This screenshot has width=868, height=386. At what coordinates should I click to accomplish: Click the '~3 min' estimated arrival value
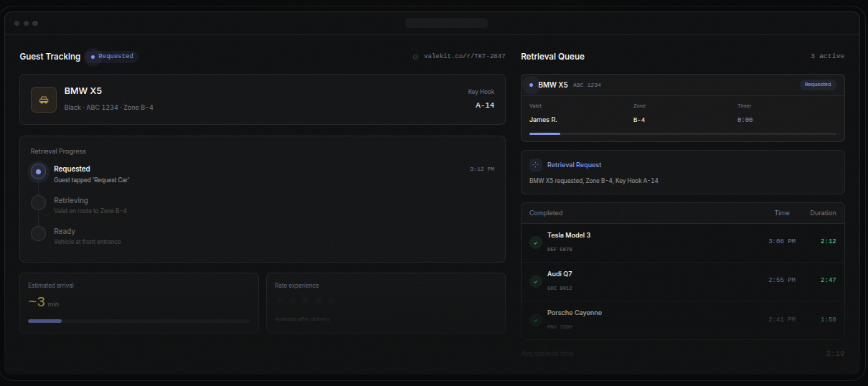(43, 302)
